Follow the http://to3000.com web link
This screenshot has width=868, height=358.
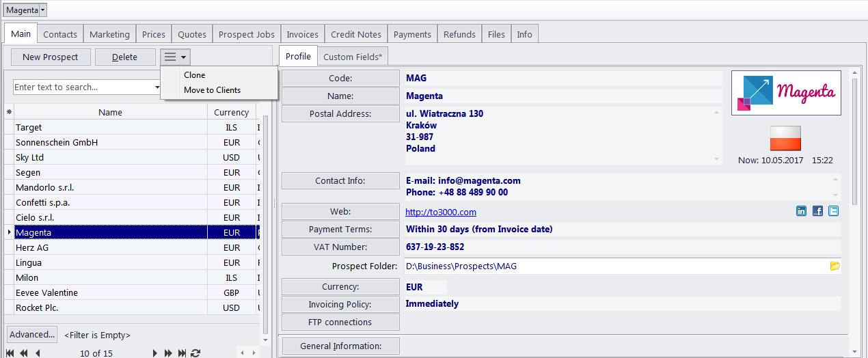(x=441, y=212)
